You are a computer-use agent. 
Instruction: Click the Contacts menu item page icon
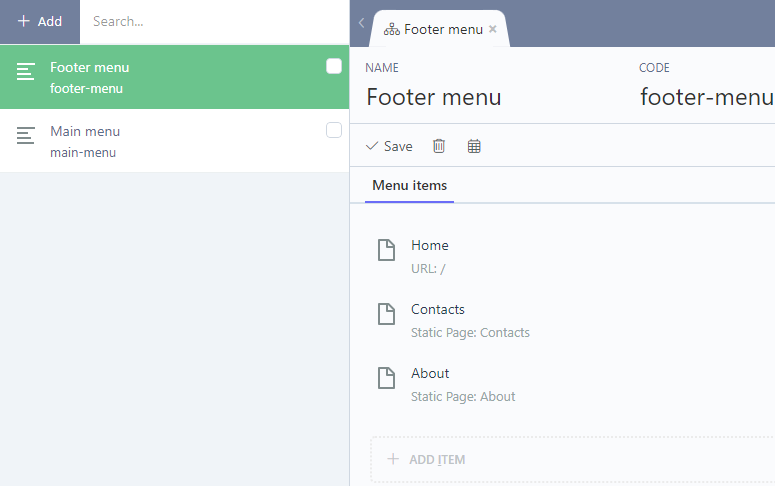(386, 314)
